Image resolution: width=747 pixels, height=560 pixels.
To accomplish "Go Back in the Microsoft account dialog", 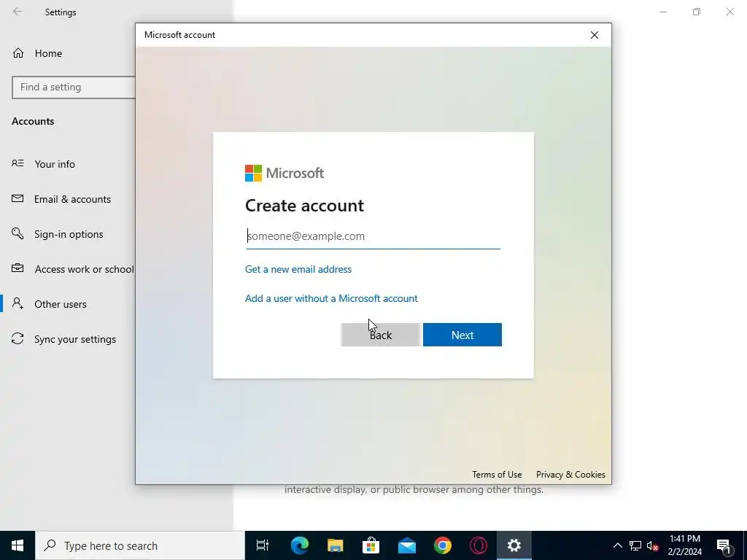I will (380, 335).
